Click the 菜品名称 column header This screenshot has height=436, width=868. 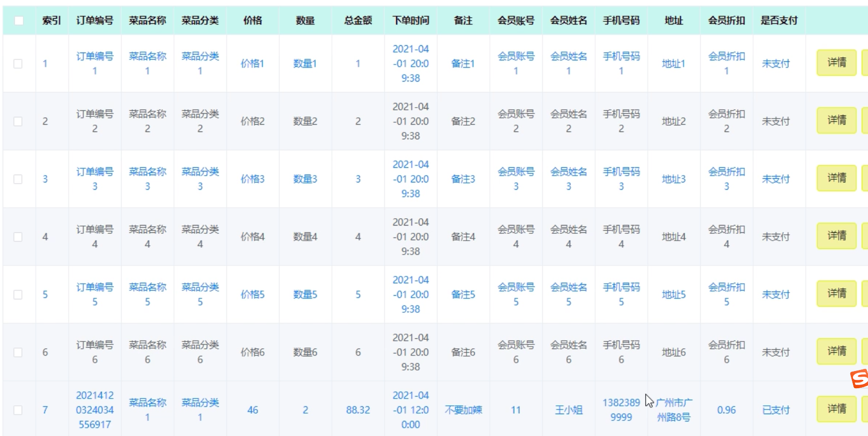[148, 20]
